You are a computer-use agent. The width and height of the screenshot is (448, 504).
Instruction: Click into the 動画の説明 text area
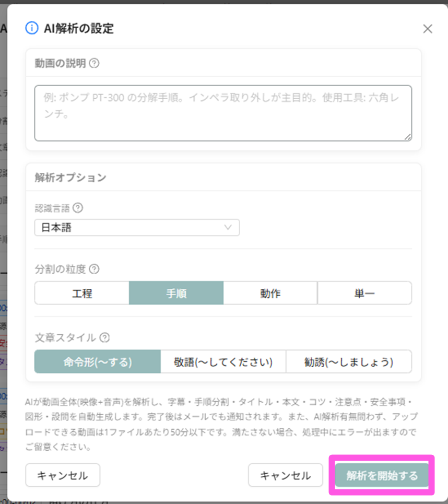coord(223,113)
